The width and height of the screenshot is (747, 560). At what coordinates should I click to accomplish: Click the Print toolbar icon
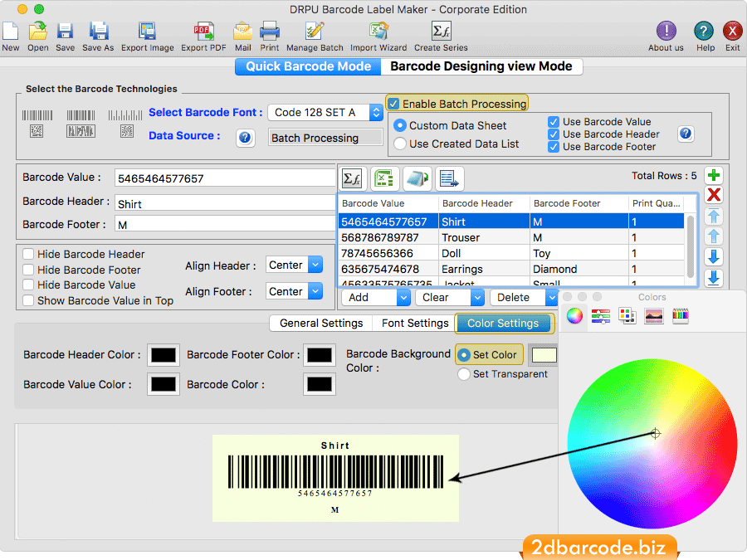point(270,31)
